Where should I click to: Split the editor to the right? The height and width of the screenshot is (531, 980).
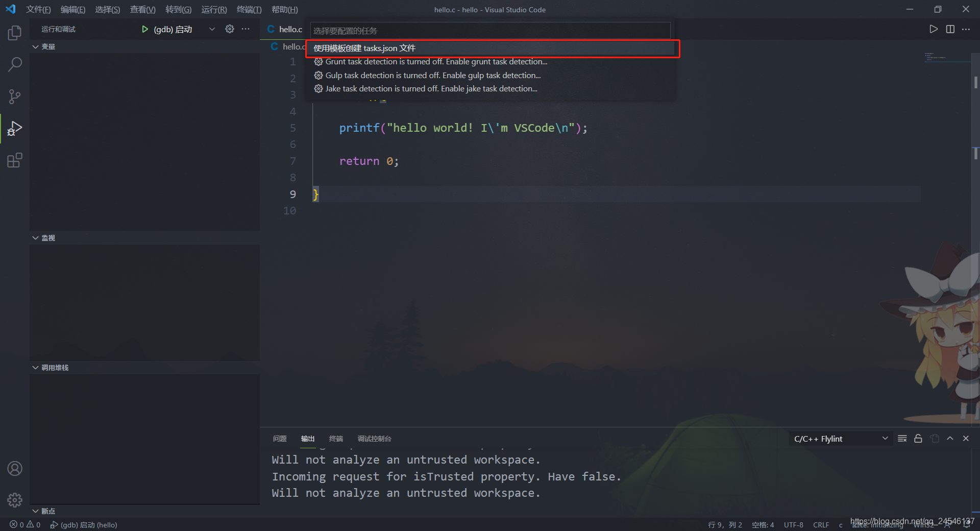950,29
